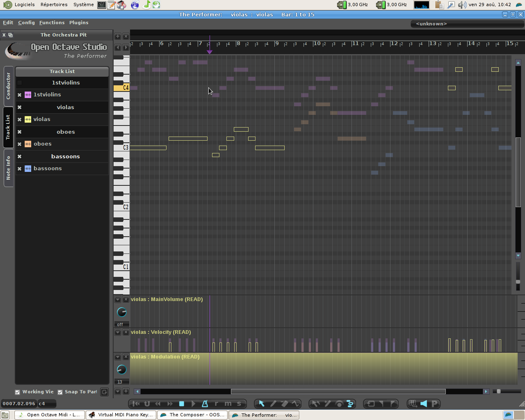This screenshot has height=420, width=525.
Task: Add a new controller lane with the plus
Action: coord(126,391)
